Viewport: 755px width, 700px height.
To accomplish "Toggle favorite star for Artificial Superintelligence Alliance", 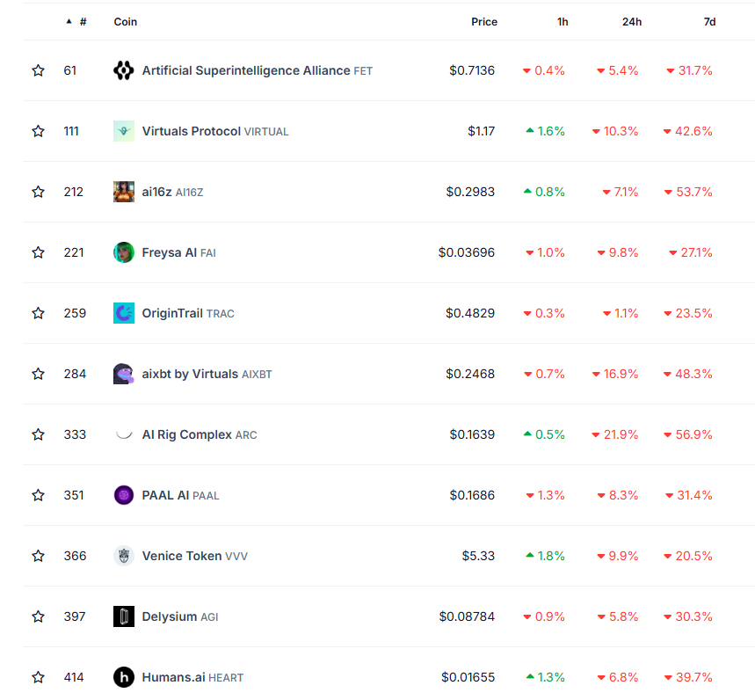I will tap(38, 70).
